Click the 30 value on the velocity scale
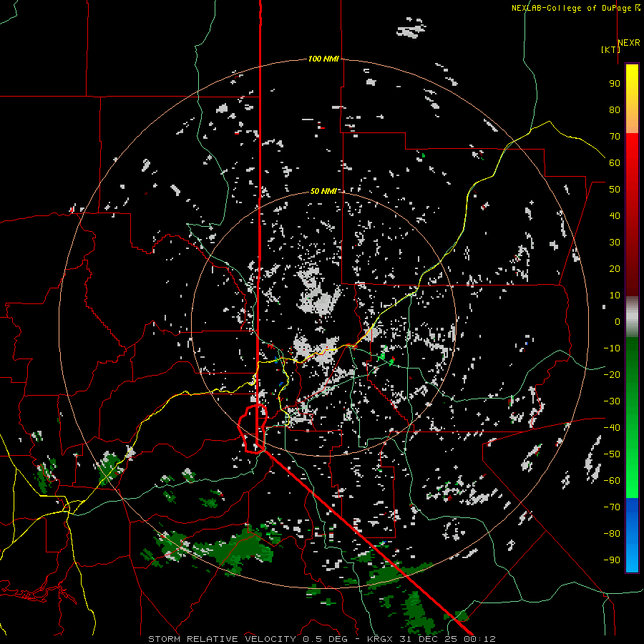 tap(615, 243)
